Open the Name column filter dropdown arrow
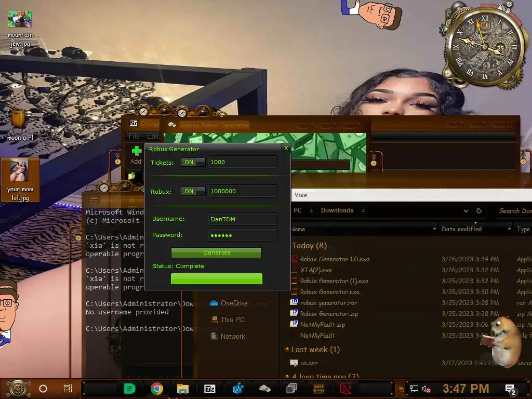532x399 pixels. coord(434,229)
